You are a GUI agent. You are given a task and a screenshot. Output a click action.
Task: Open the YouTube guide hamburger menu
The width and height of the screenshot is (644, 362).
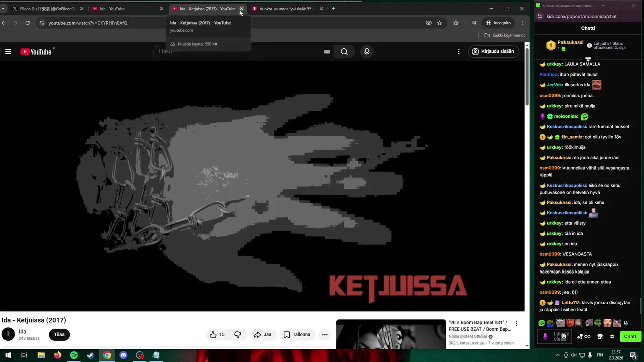pyautogui.click(x=8, y=52)
